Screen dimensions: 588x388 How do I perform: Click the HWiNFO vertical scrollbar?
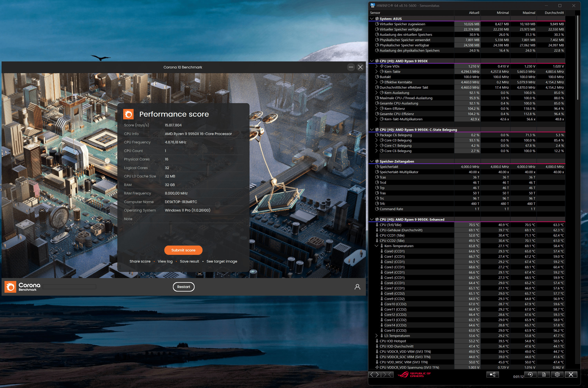pyautogui.click(x=577, y=58)
